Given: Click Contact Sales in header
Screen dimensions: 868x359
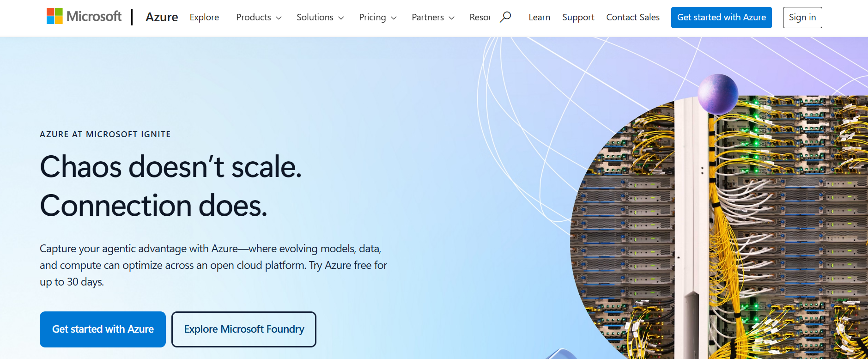Looking at the screenshot, I should [x=633, y=17].
